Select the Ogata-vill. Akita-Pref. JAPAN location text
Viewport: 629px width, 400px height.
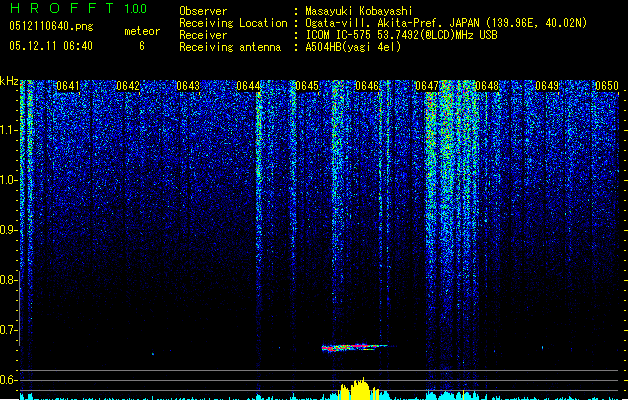pos(446,23)
